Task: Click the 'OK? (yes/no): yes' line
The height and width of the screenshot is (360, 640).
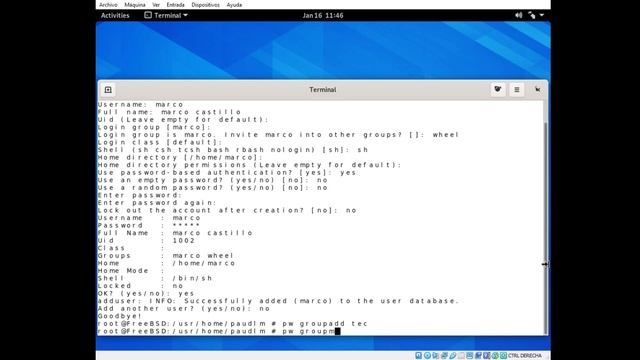Action: (146, 293)
